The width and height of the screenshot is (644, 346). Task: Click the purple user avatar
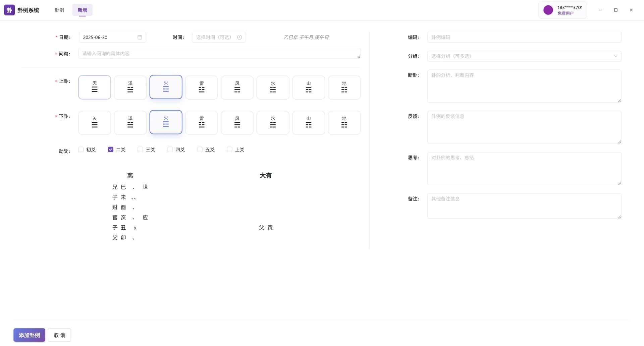(x=548, y=10)
